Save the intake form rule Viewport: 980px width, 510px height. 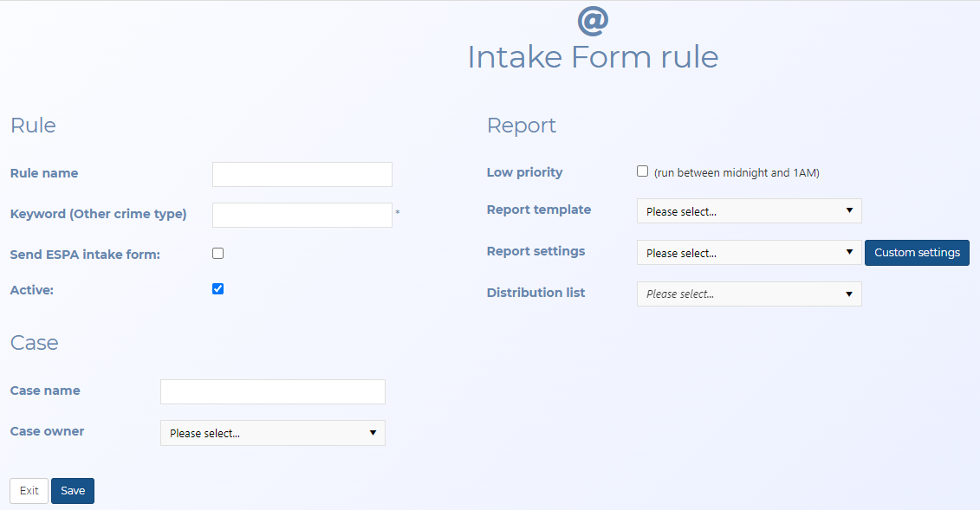pyautogui.click(x=73, y=491)
